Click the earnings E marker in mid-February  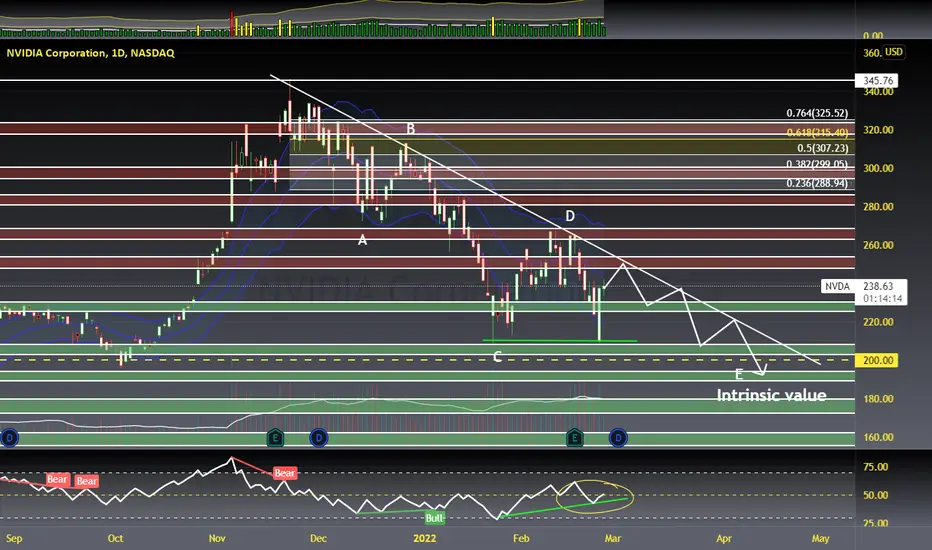574,438
